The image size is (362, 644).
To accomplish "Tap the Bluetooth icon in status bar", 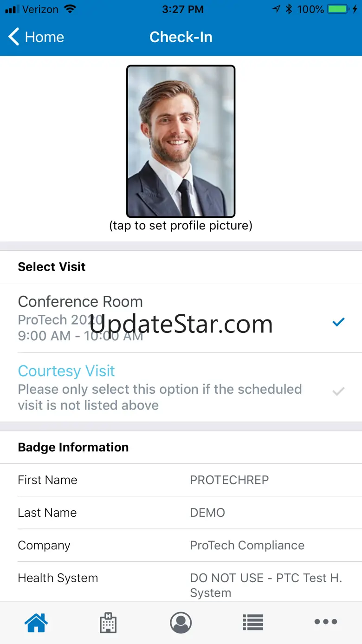I will coord(289,9).
